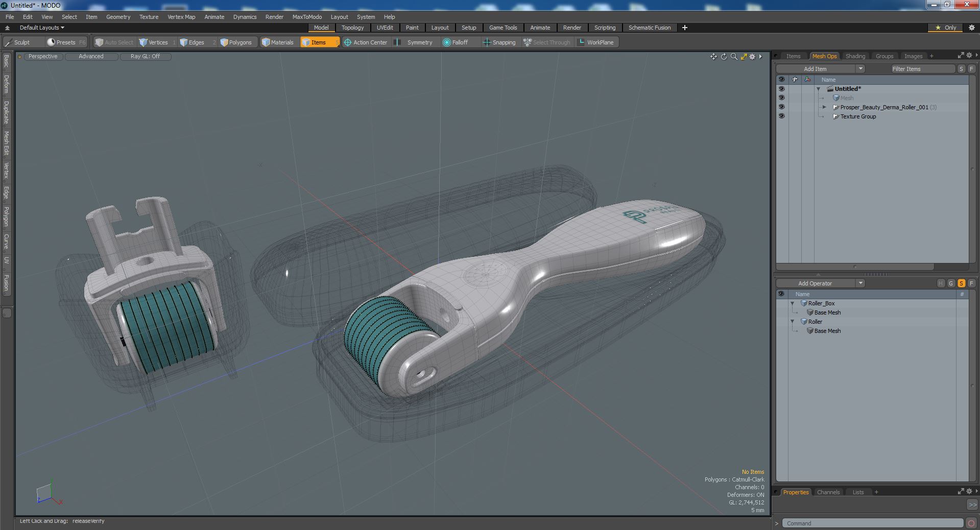
Task: Click the Roller_Box mesh icon
Action: tap(804, 303)
